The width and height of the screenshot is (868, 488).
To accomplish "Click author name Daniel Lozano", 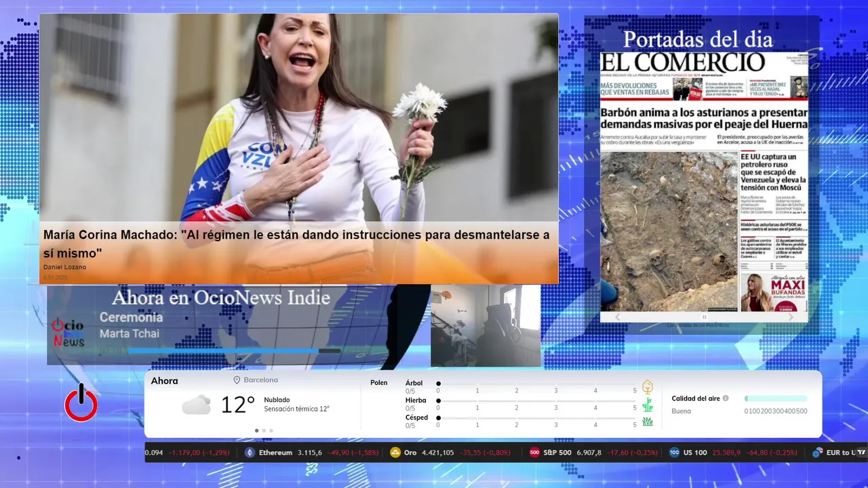I will click(x=65, y=267).
